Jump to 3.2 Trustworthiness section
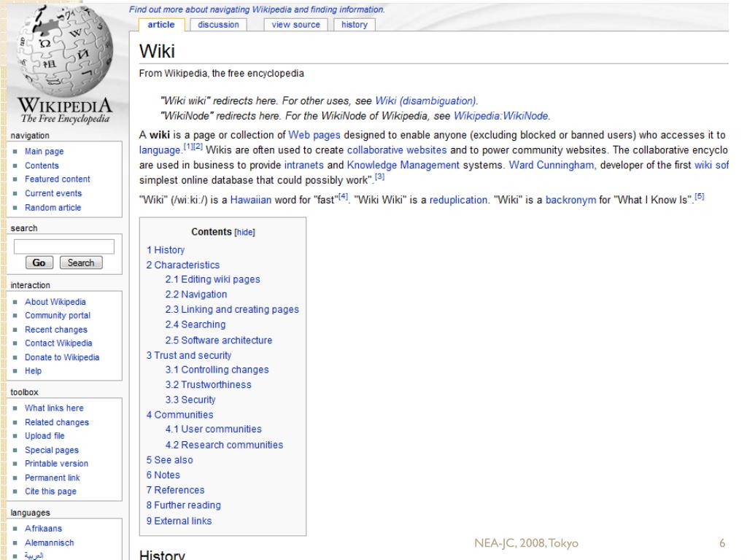Screen dimensions: 747x560 208,385
